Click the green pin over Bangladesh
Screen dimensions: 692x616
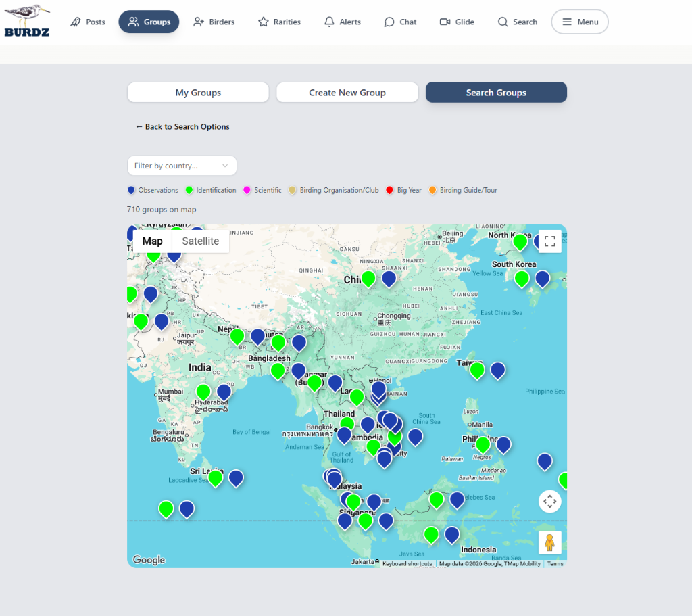click(278, 371)
